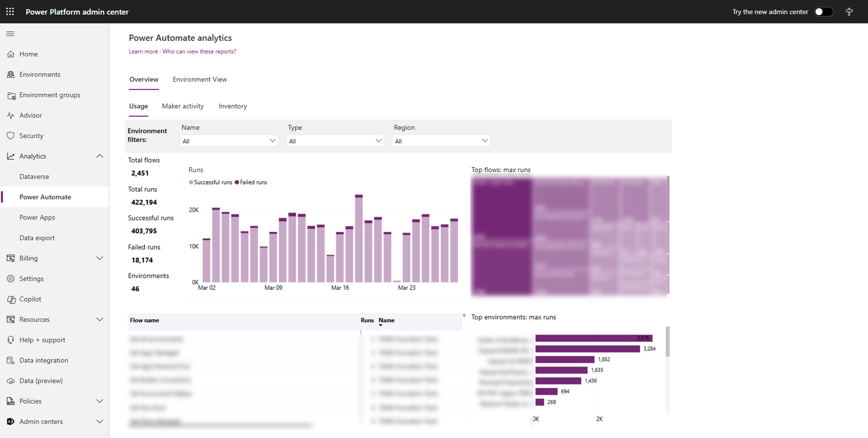The image size is (868, 438).
Task: Collapse the Analytics section chevron
Action: pyautogui.click(x=99, y=156)
